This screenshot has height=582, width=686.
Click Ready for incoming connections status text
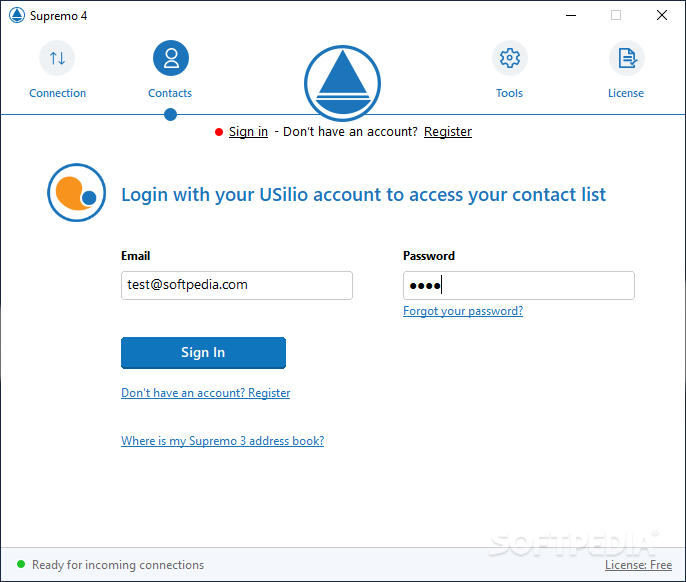(118, 565)
